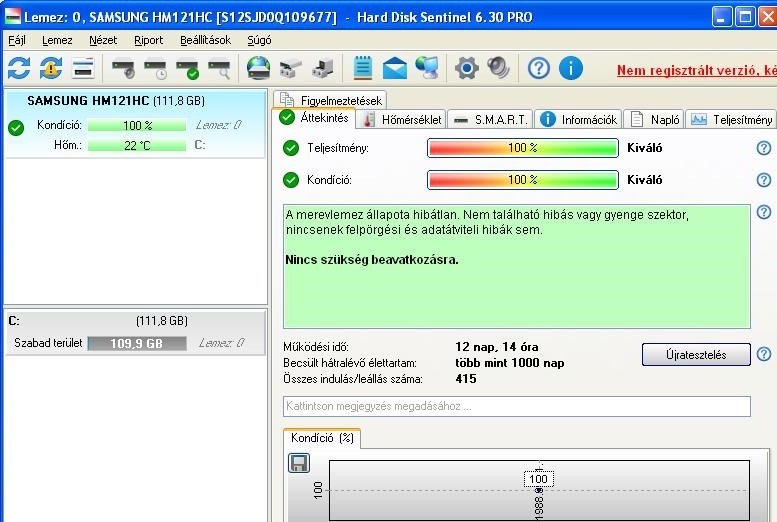
Task: Click 'Becsült hátralévő élettartam:' label
Action: [x=350, y=363]
